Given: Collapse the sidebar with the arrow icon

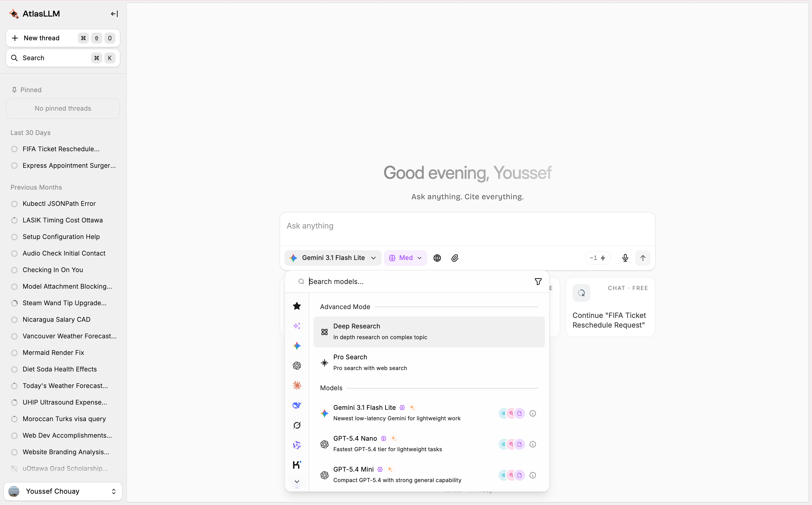Looking at the screenshot, I should (114, 14).
